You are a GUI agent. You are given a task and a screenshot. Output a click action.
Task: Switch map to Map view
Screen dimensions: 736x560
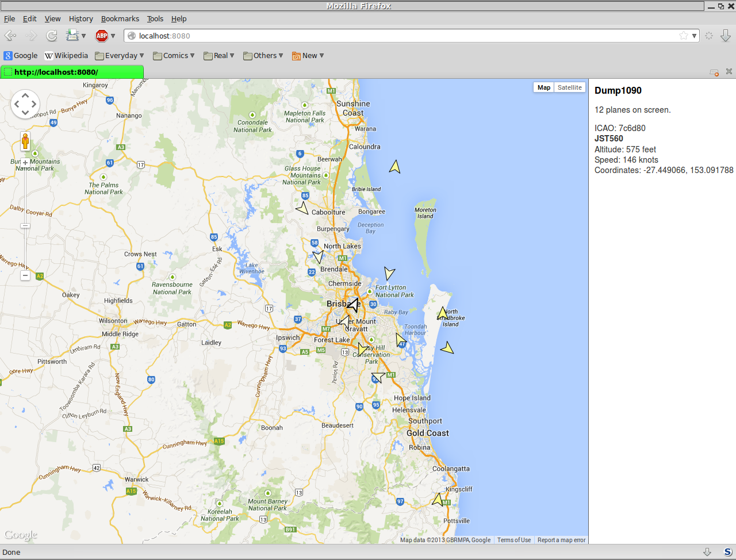[543, 87]
